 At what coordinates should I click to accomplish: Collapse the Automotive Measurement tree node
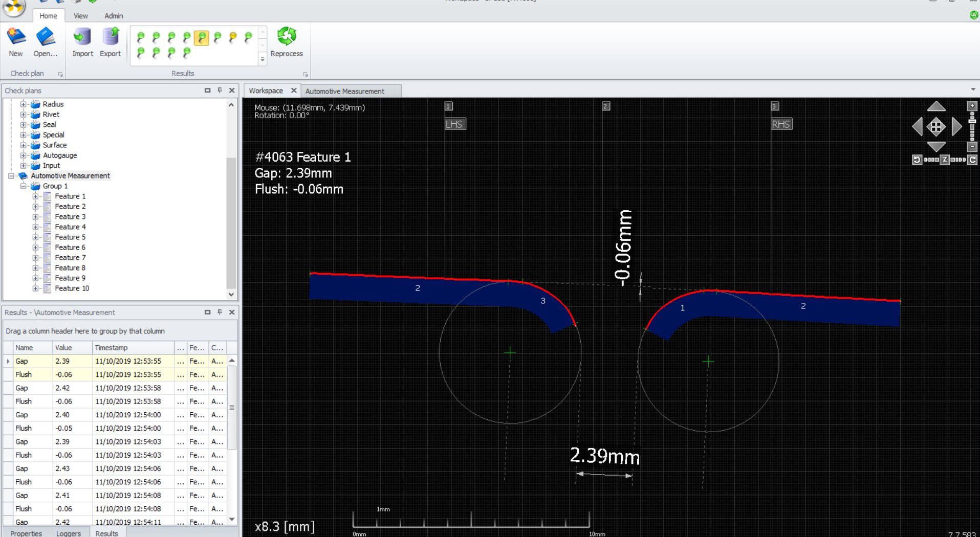coord(12,175)
